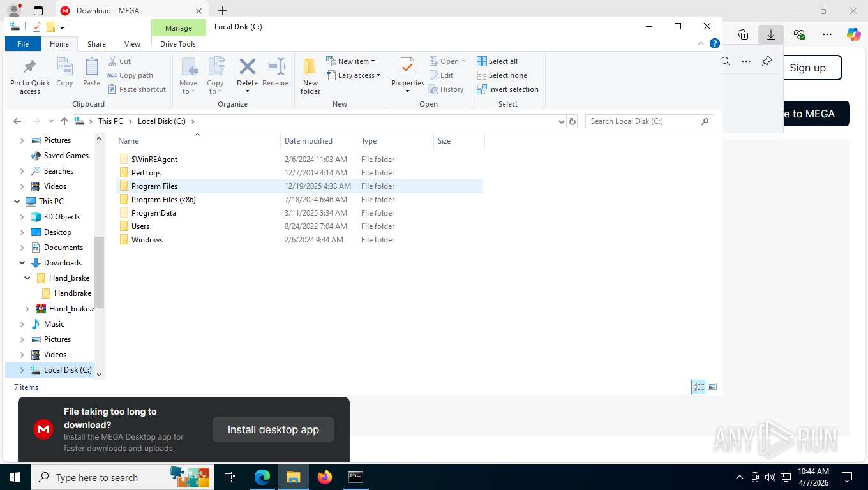The height and width of the screenshot is (490, 868).
Task: Click Select none in ribbon
Action: point(502,75)
